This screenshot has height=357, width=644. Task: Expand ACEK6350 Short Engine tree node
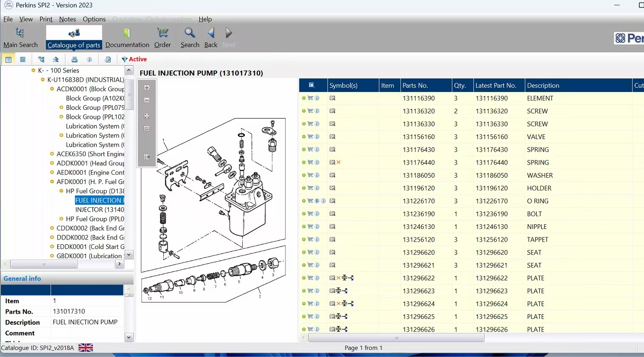coord(52,154)
